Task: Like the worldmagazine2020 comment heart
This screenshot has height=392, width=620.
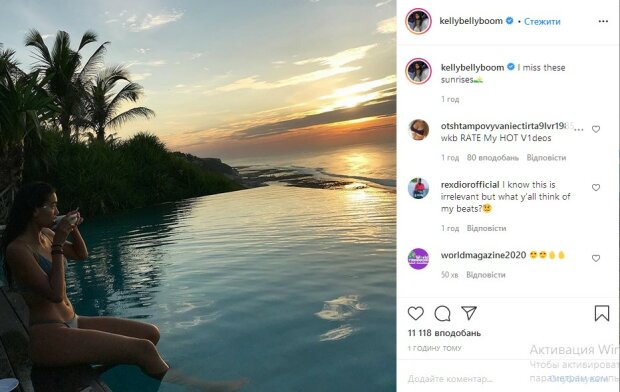Action: pos(596,258)
